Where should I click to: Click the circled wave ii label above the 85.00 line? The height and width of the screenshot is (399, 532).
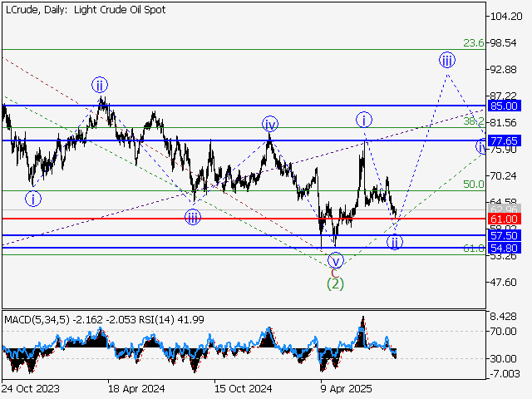(100, 85)
